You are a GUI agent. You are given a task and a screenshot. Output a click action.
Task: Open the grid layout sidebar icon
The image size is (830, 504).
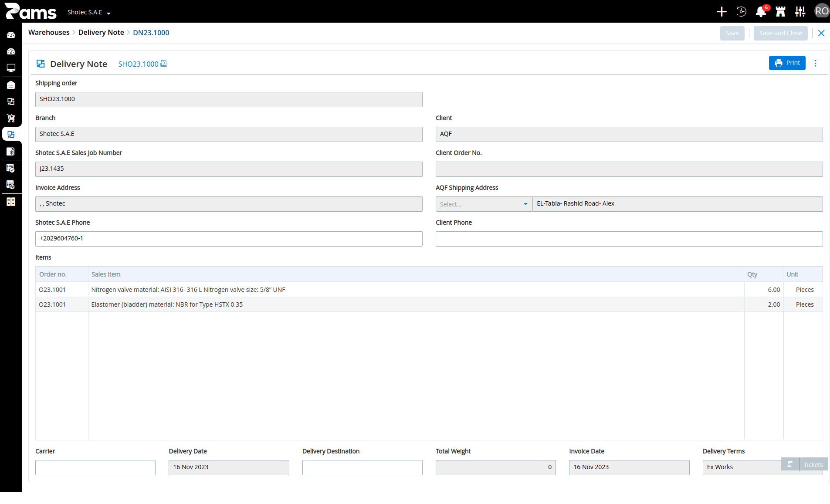11,202
